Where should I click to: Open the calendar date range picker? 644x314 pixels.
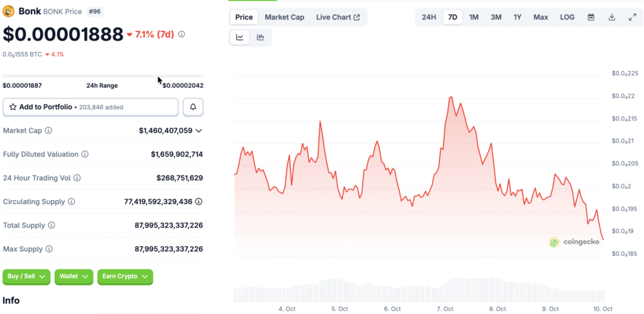(x=591, y=17)
